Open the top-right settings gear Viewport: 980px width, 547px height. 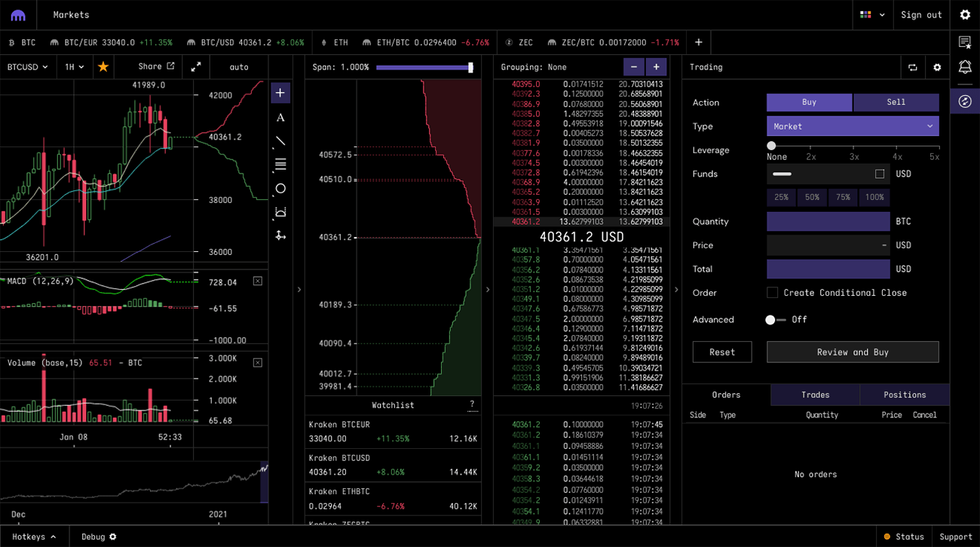click(965, 15)
